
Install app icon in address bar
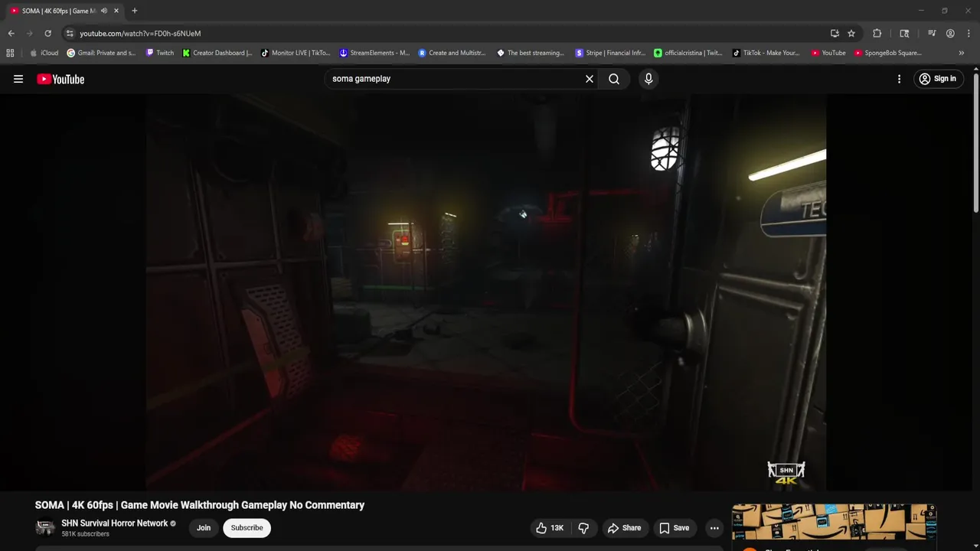[x=835, y=34]
